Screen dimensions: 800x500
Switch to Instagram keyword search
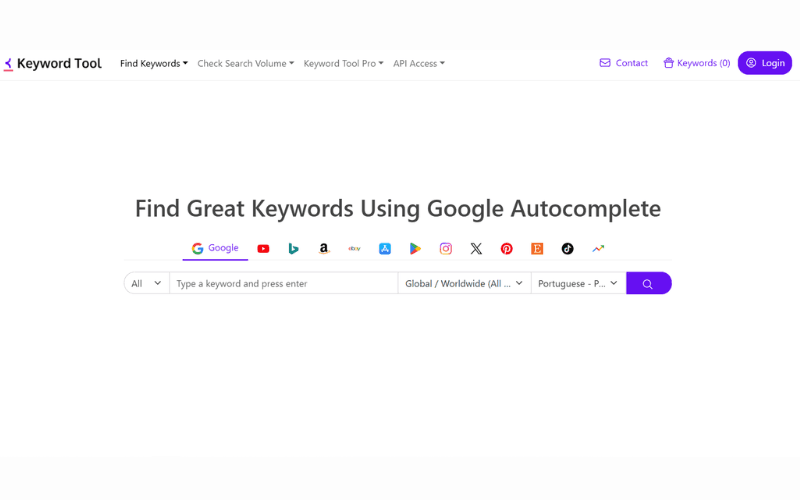coord(445,249)
